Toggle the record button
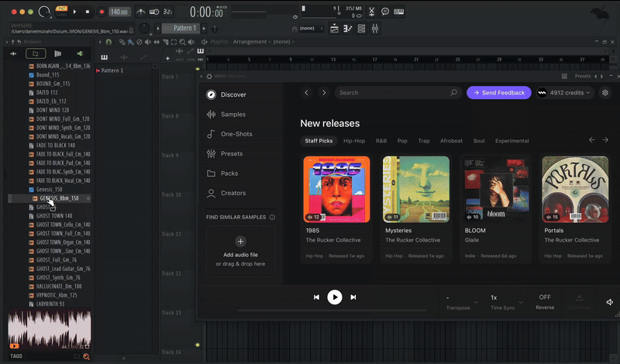 102,12
